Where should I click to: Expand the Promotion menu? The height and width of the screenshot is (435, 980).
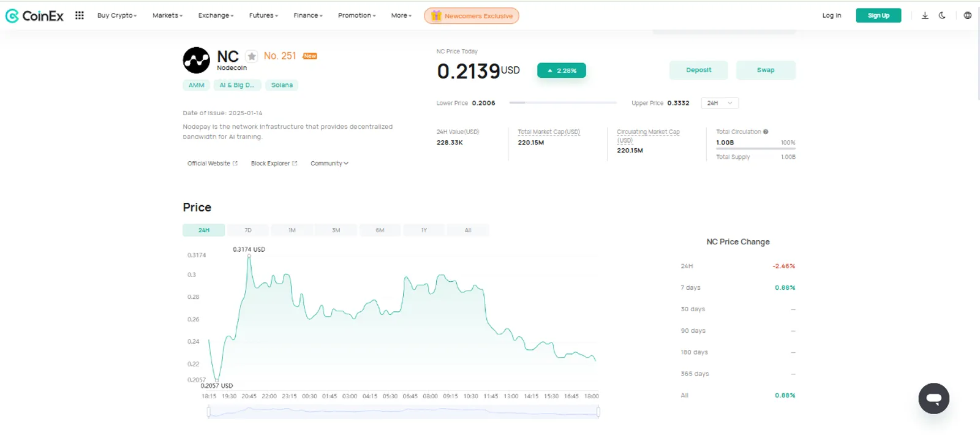(357, 15)
